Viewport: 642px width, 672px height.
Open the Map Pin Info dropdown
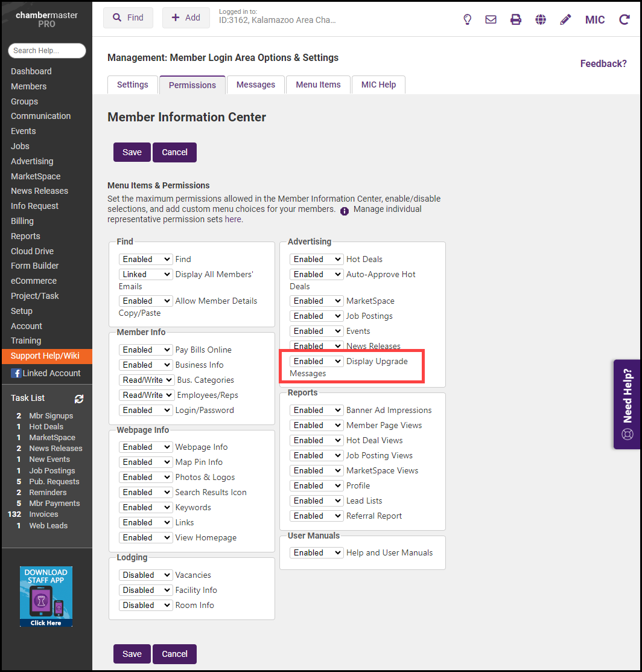pos(145,462)
